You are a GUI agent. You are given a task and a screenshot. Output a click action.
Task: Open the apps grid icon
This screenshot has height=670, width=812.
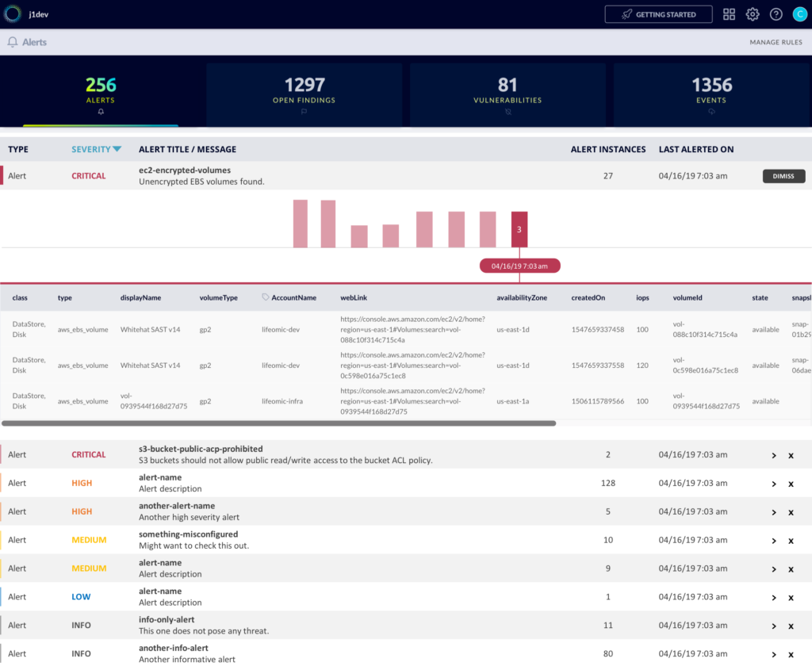coord(729,14)
